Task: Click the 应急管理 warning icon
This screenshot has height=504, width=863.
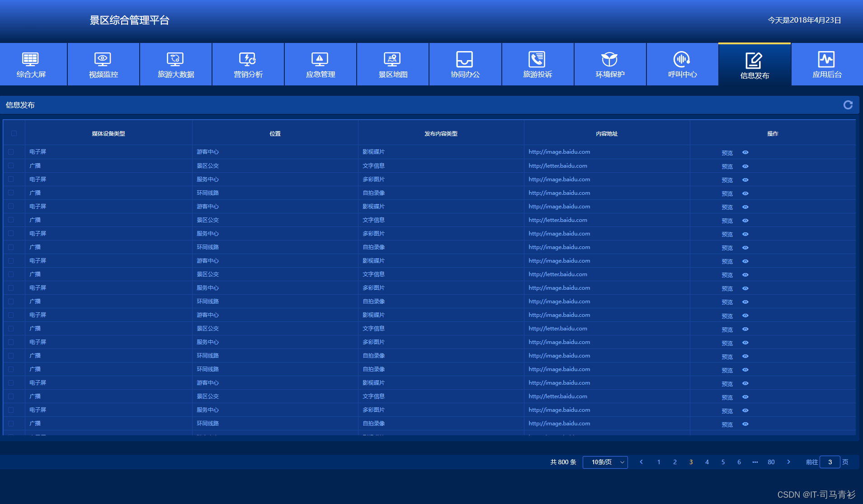Action: click(x=320, y=58)
